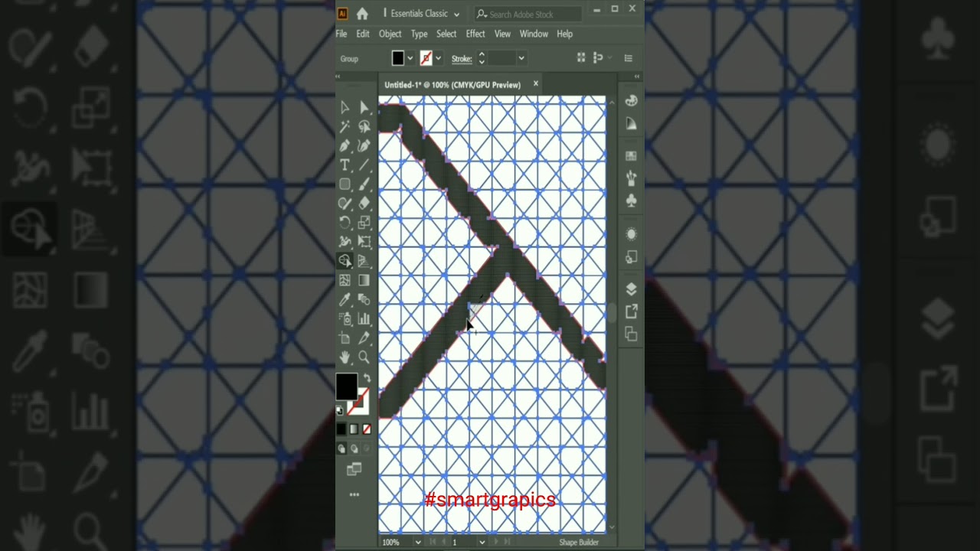Screen dimensions: 980x551
Task: Open the File menu
Action: [341, 34]
